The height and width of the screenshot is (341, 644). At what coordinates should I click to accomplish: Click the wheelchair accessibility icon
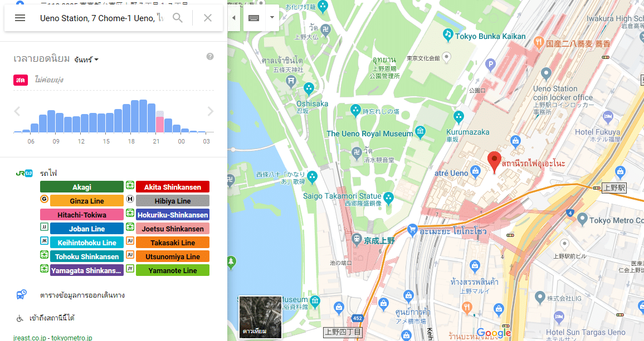[19, 318]
